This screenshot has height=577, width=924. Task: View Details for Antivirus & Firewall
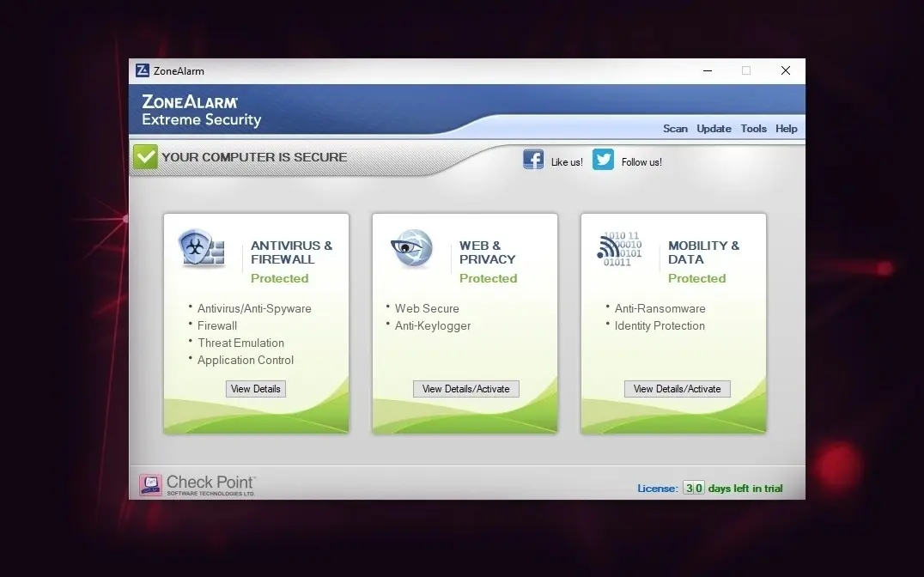coord(256,389)
